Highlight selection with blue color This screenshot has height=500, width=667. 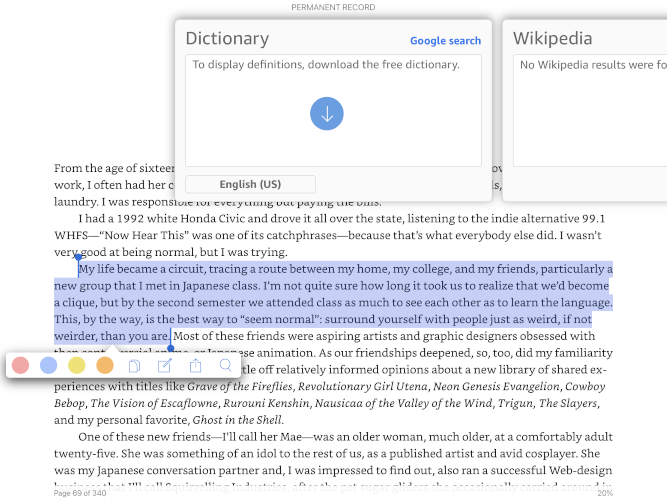click(48, 365)
